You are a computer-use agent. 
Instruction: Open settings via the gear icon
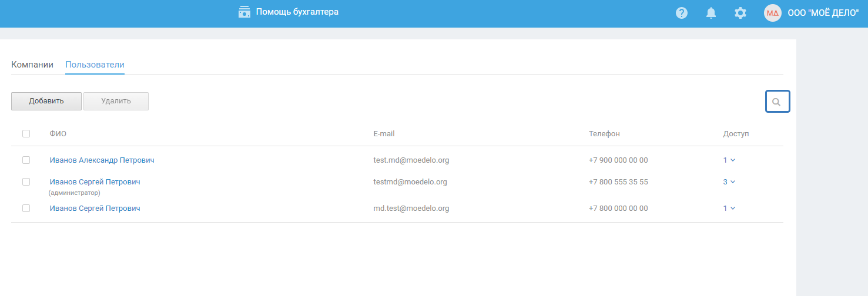740,13
